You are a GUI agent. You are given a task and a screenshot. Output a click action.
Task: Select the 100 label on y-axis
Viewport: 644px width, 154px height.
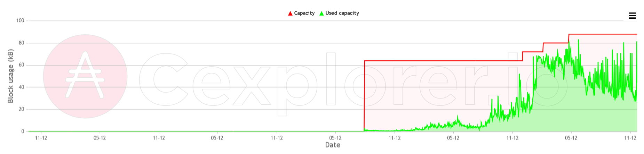[20, 21]
